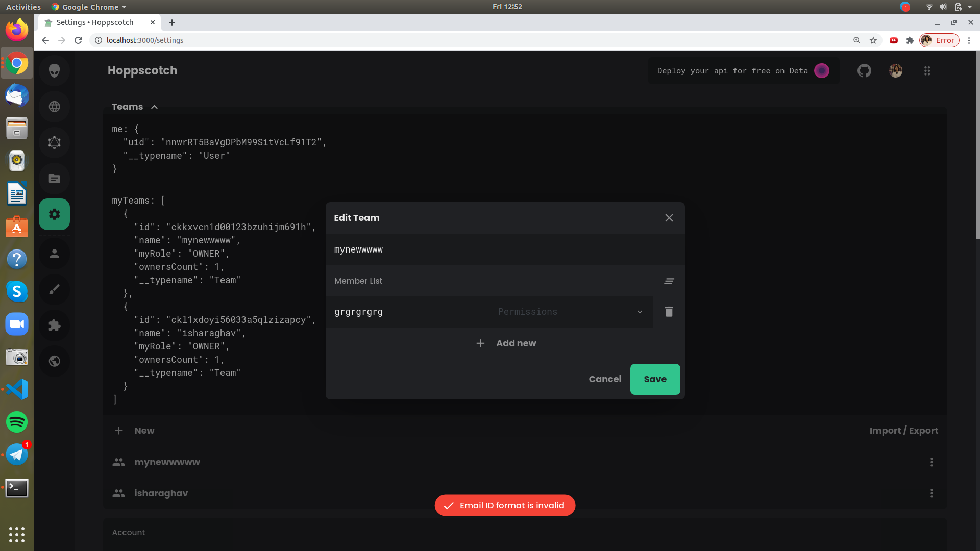The image size is (980, 551).
Task: Click the team name input field
Action: coord(504,249)
